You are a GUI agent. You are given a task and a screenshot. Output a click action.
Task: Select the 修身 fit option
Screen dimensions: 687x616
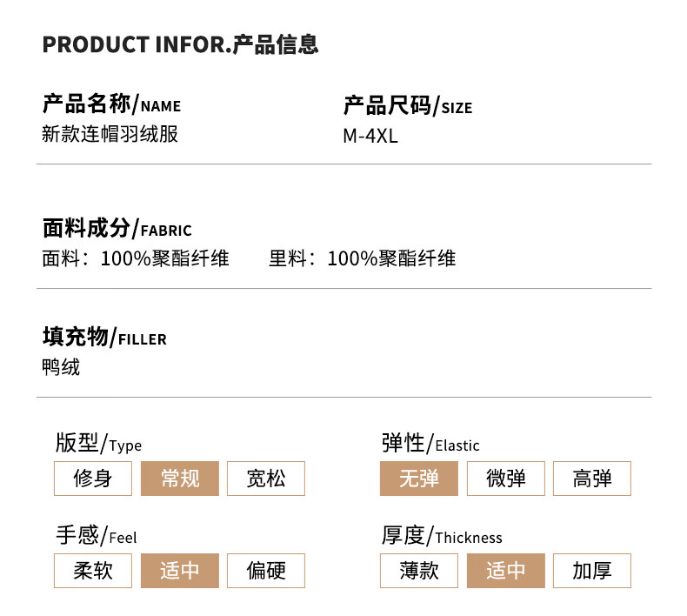coord(93,479)
